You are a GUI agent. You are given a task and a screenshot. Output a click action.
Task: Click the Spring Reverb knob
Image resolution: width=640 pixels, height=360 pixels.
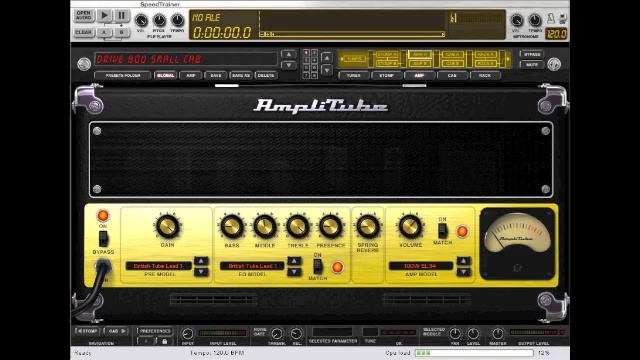click(368, 227)
